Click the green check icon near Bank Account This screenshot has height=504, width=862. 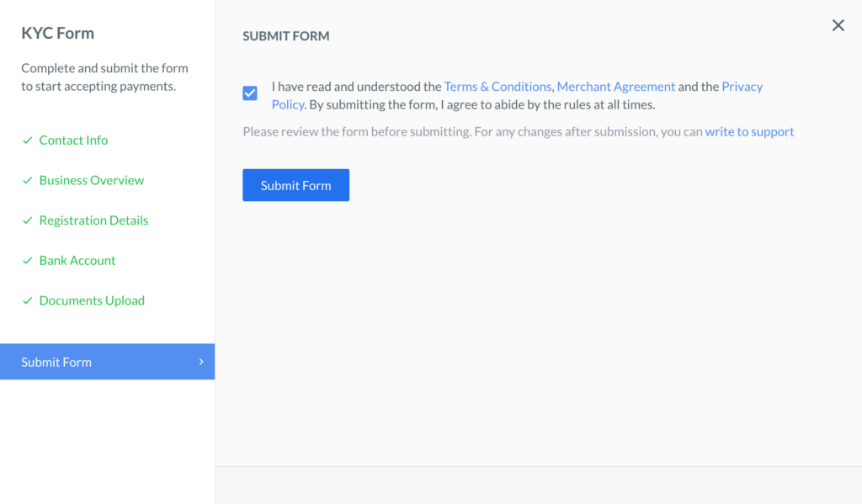tap(27, 260)
